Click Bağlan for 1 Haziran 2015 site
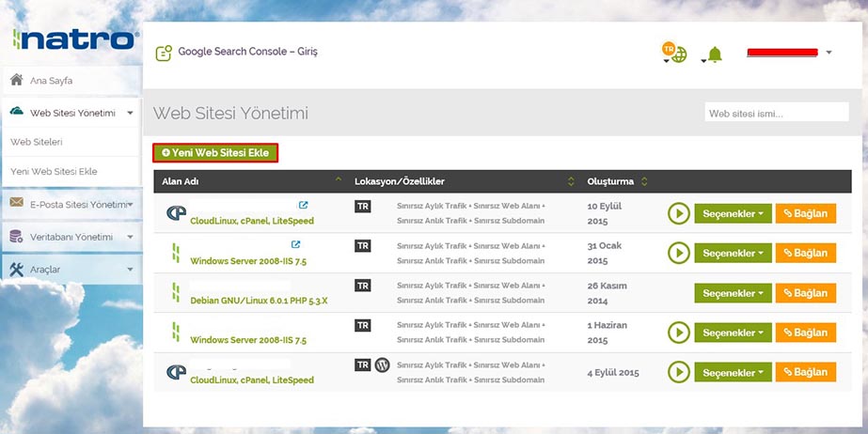This screenshot has height=434, width=868. [805, 333]
